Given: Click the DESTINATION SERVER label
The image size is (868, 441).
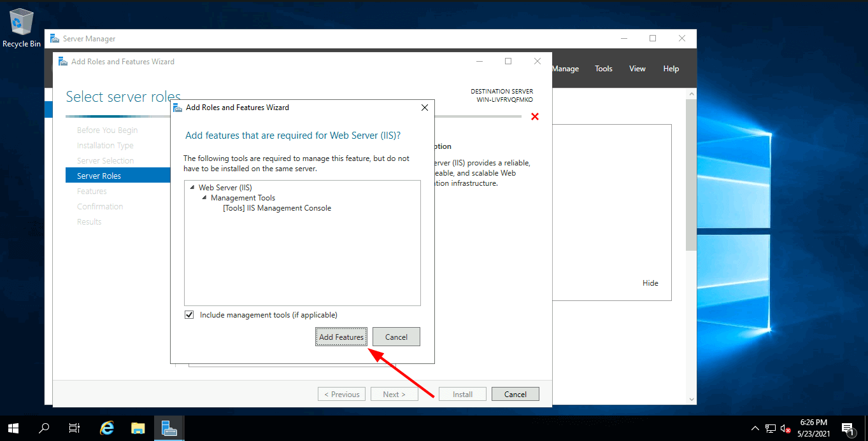Looking at the screenshot, I should [x=502, y=92].
